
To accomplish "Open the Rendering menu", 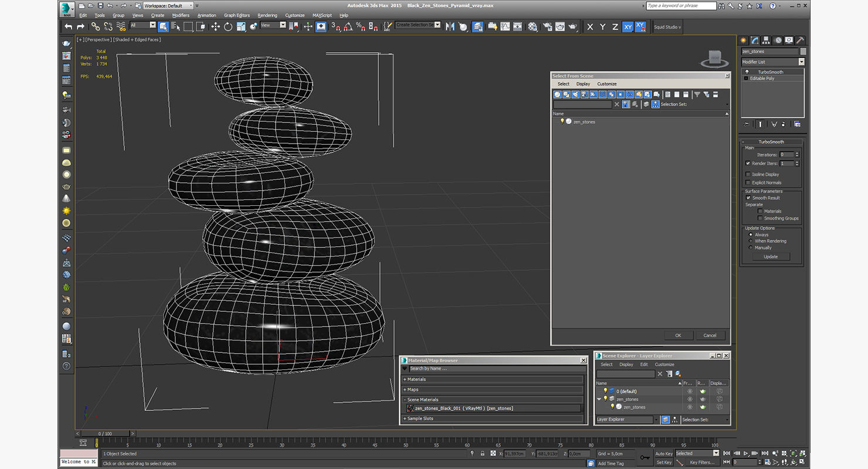I will point(267,15).
